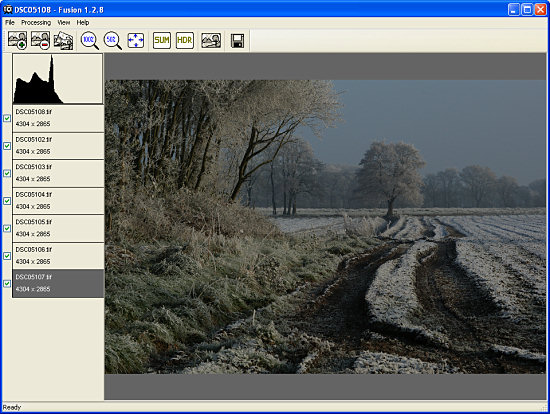550x414 pixels.
Task: Select the DSC05102.tif list entry
Action: (58, 146)
